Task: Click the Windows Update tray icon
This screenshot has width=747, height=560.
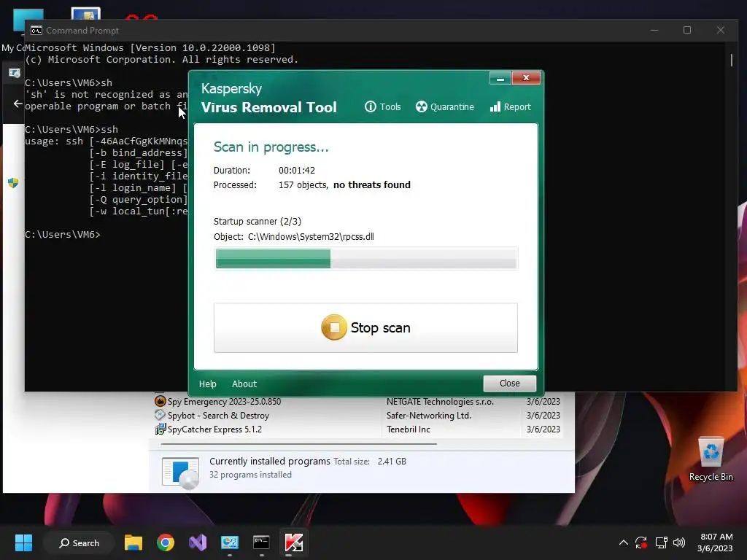Action: click(x=641, y=542)
